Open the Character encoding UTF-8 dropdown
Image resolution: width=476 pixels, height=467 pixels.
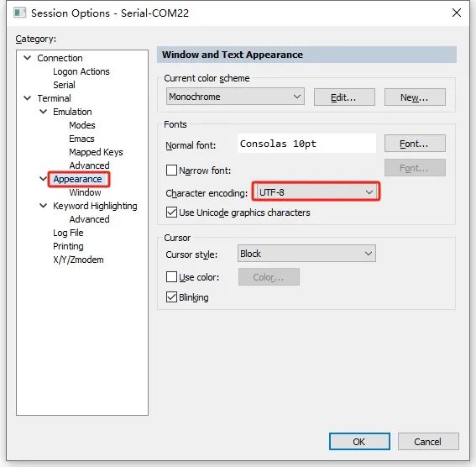coord(316,192)
